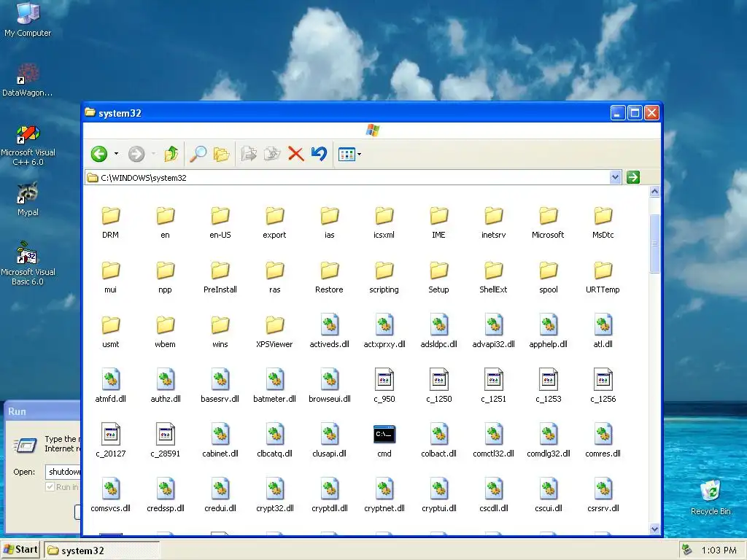Select the comctl32.dll file

[494, 440]
